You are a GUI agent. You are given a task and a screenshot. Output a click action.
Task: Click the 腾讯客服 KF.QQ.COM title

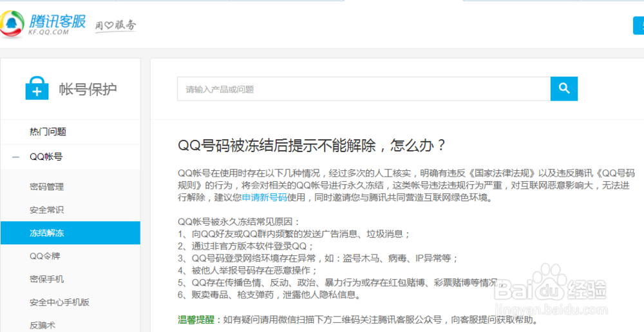pos(57,24)
